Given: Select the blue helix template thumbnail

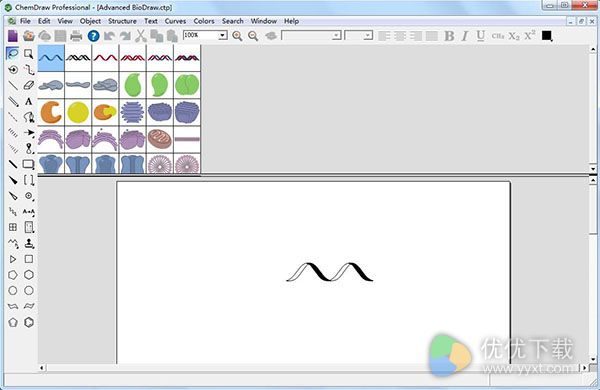Looking at the screenshot, I should 51,58.
